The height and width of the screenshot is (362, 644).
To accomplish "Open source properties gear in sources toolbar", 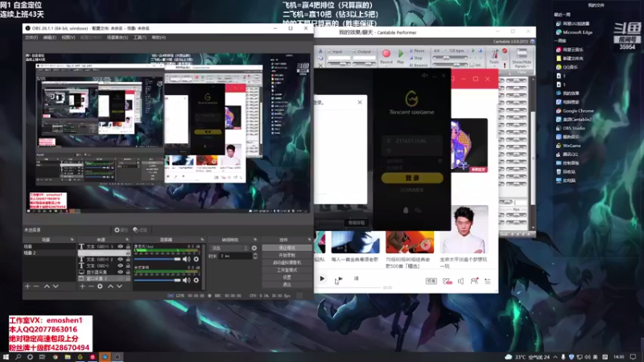I will click(x=100, y=286).
